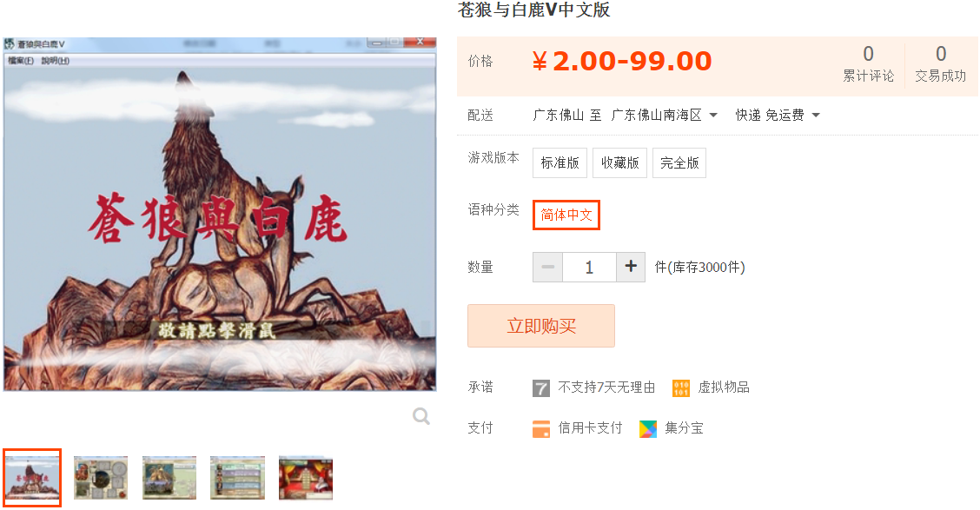Expand the 广东佛山南海区 delivery destination dropdown
This screenshot has height=510, width=980.
click(x=664, y=115)
